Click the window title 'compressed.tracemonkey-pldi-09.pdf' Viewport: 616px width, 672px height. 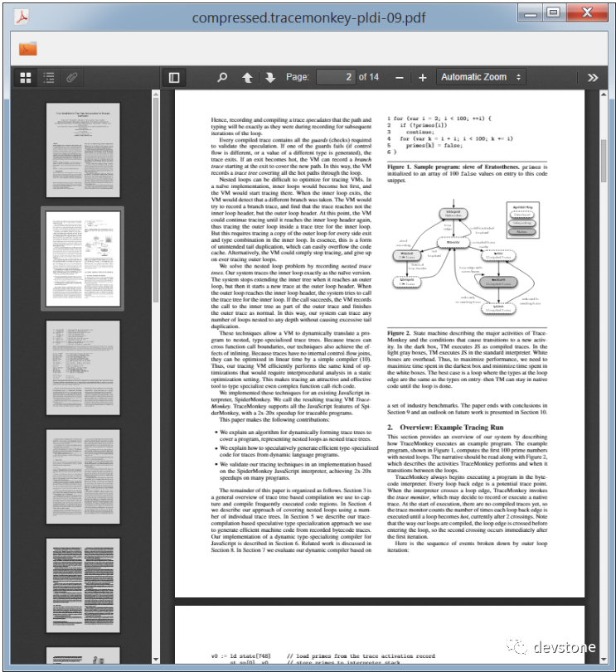308,18
